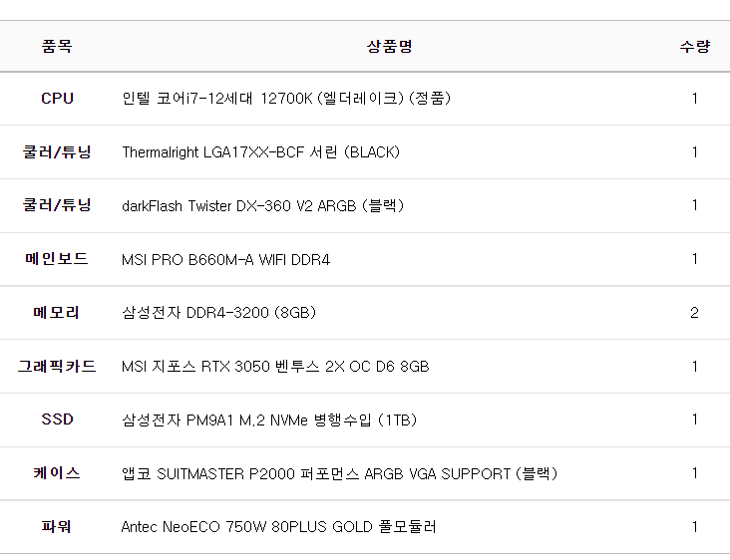Open the Antec NeoECO 750W product link
Viewport: 730px width, 560px height.
pyautogui.click(x=278, y=527)
